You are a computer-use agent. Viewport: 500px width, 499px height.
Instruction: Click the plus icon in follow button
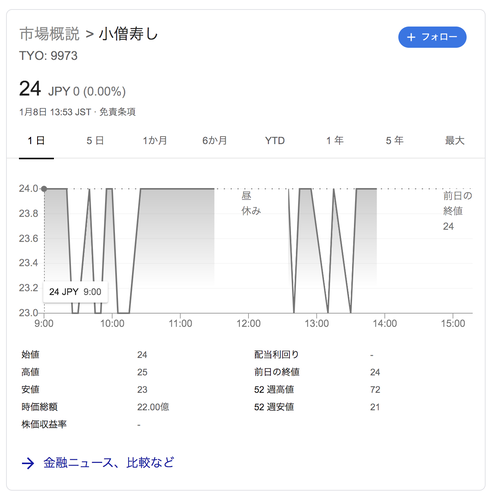pyautogui.click(x=411, y=37)
